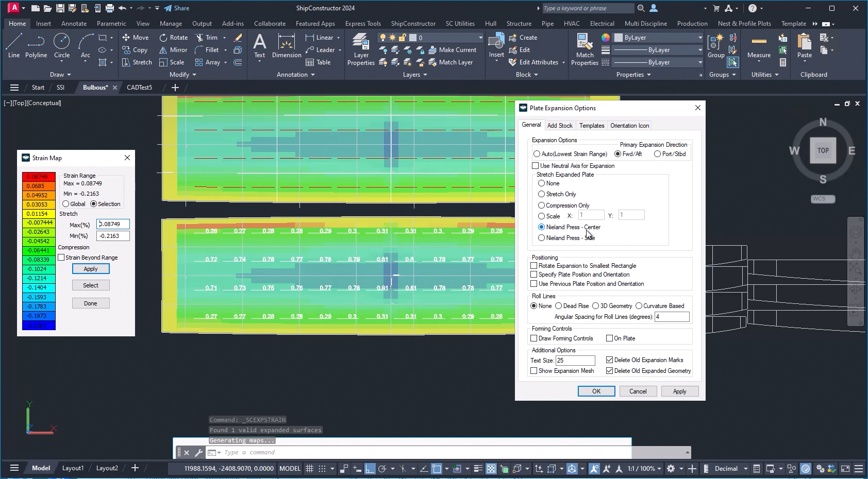This screenshot has width=868, height=479.
Task: Open the ByLayer color dropdown
Action: click(699, 38)
